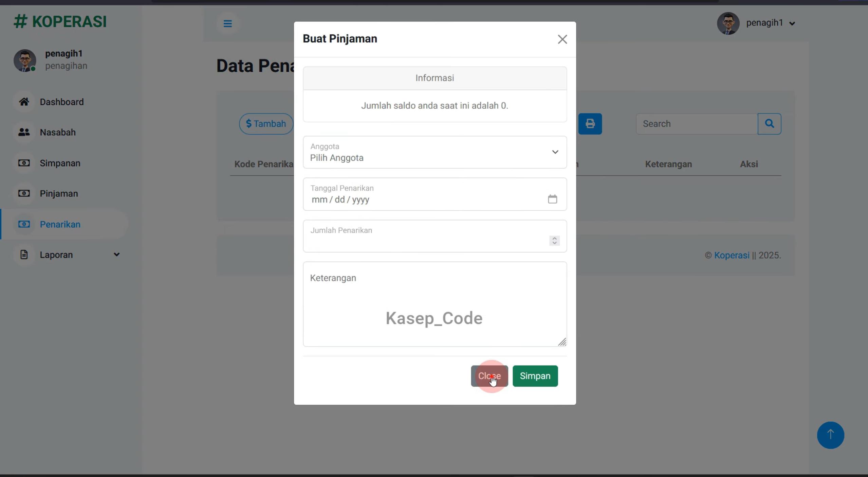Go to Pinjaman page

(x=59, y=193)
